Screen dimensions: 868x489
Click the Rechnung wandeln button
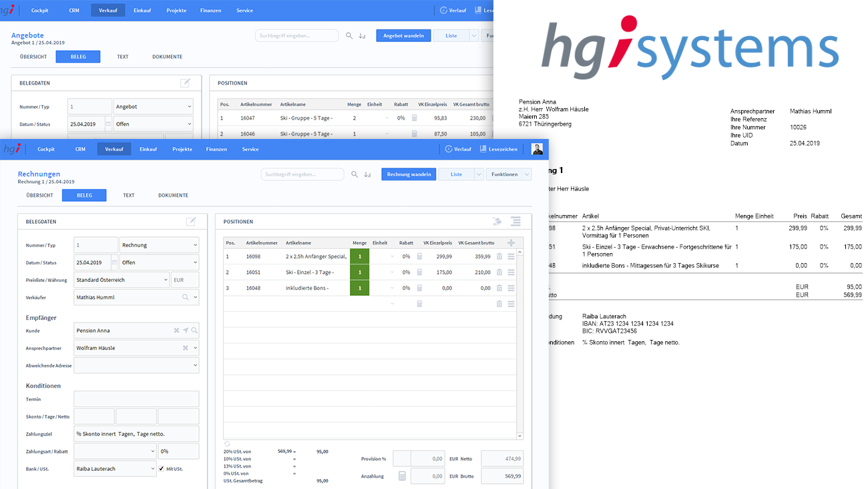[x=409, y=174]
